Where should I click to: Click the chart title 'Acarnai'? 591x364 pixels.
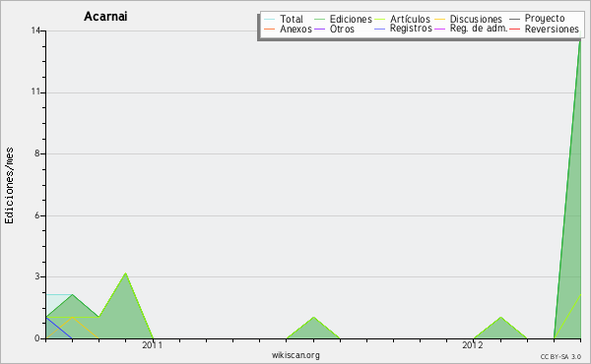click(105, 16)
